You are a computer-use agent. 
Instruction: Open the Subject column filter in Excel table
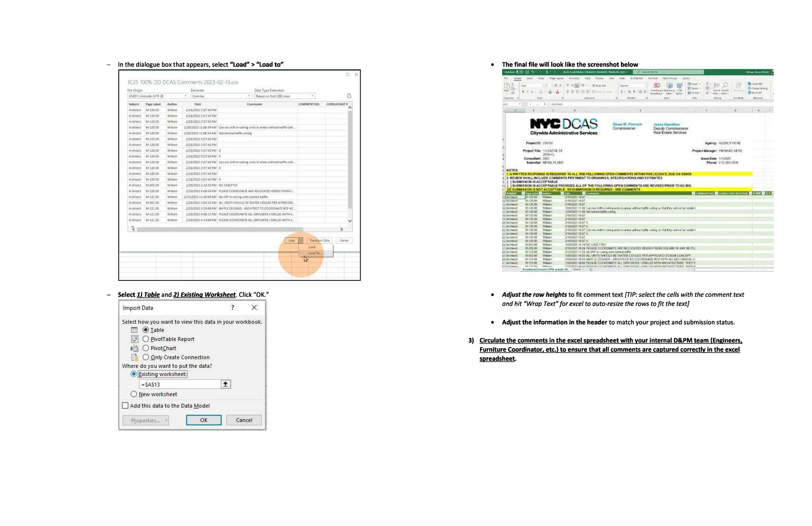[523, 193]
